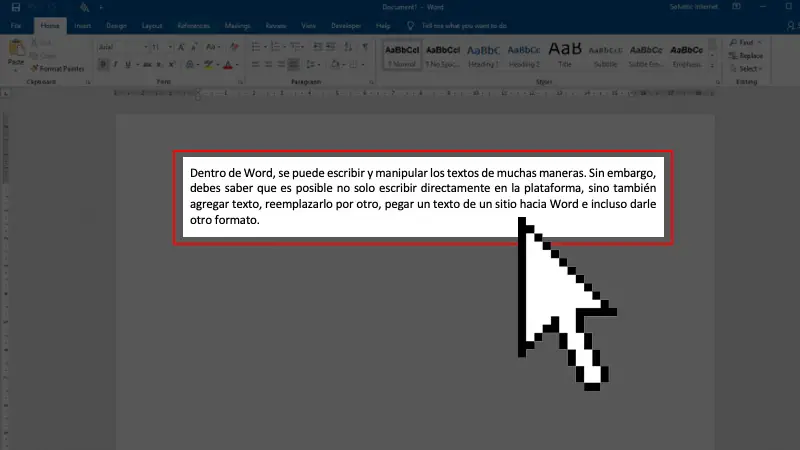Viewport: 800px width, 450px height.
Task: Click the Sort icon
Action: [348, 47]
